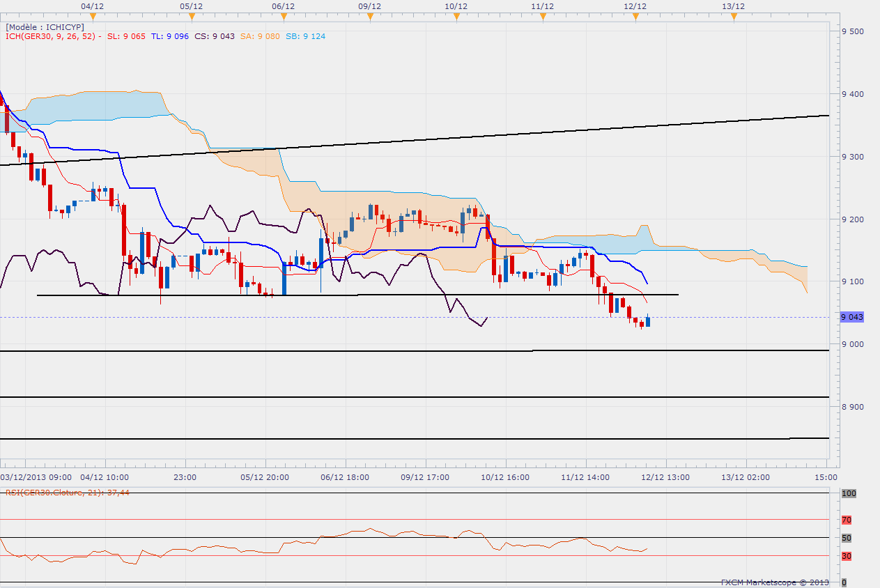Click the orange day marker under 04/12
This screenshot has height=588, width=880.
pos(93,18)
